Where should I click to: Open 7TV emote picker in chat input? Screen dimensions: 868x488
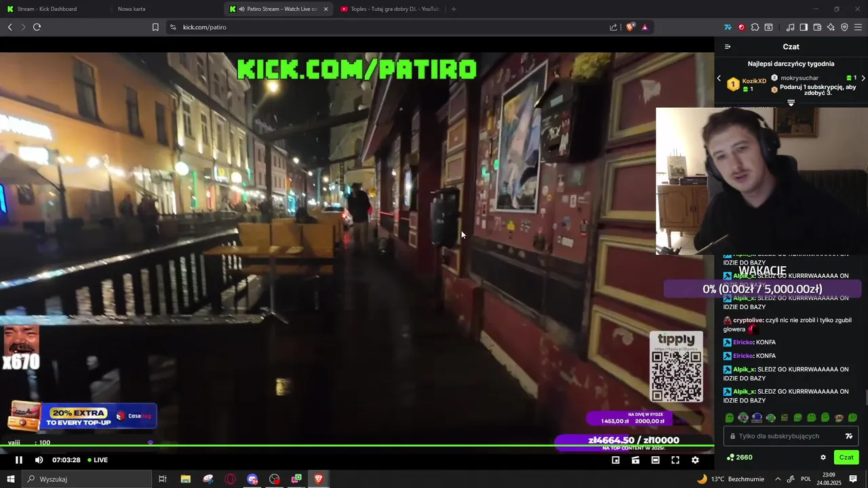848,436
